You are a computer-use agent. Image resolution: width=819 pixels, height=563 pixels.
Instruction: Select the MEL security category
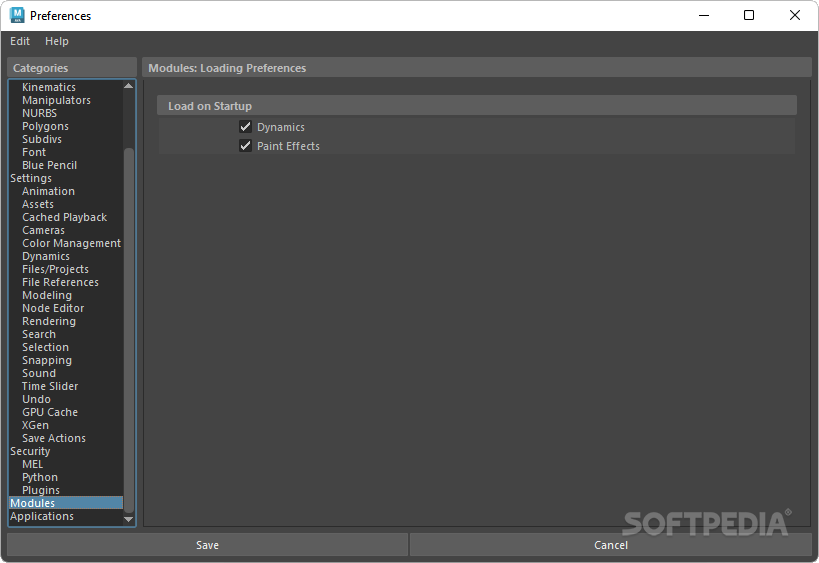coord(32,465)
